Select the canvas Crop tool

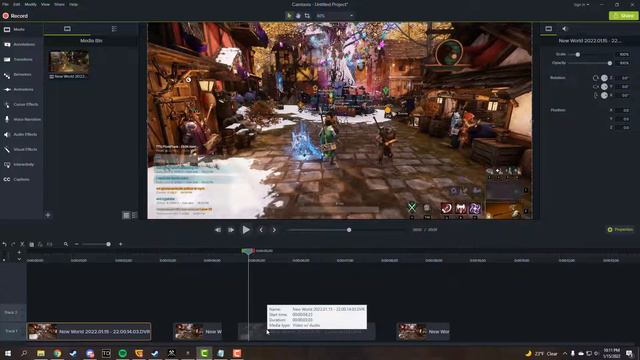click(307, 16)
